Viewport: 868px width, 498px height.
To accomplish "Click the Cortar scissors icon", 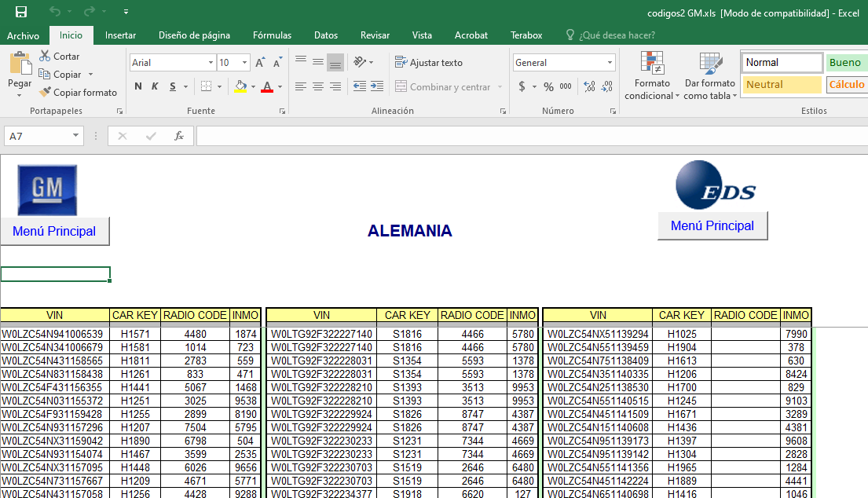I will tap(44, 57).
